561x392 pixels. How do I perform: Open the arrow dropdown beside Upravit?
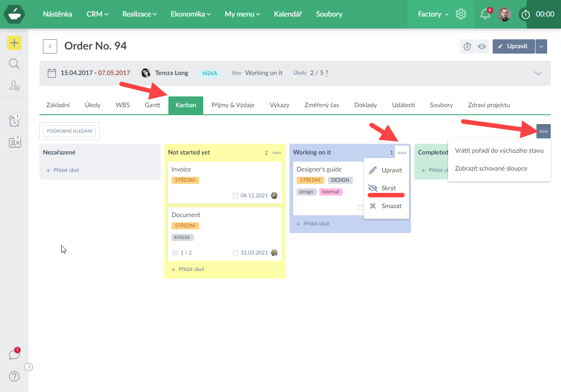point(541,46)
